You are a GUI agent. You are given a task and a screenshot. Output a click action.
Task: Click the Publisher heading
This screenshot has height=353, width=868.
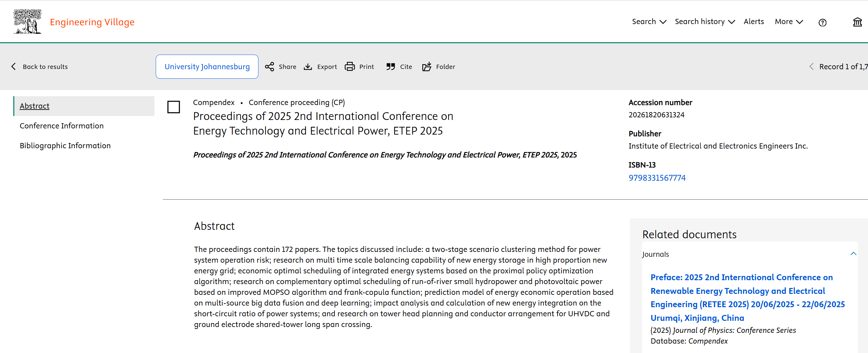(x=645, y=134)
